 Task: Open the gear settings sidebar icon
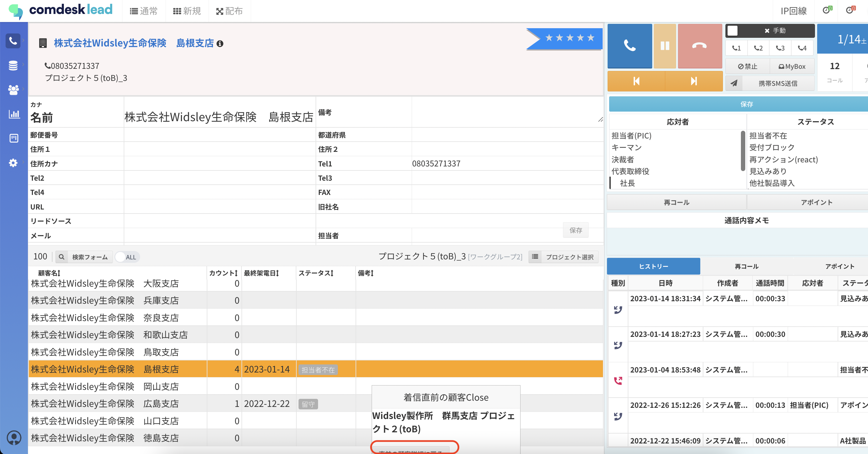pyautogui.click(x=13, y=163)
